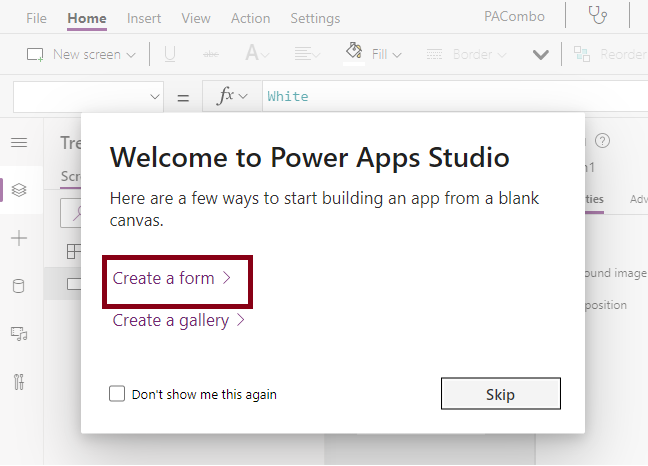The image size is (648, 466).
Task: Expand the fx function chevron
Action: [243, 97]
